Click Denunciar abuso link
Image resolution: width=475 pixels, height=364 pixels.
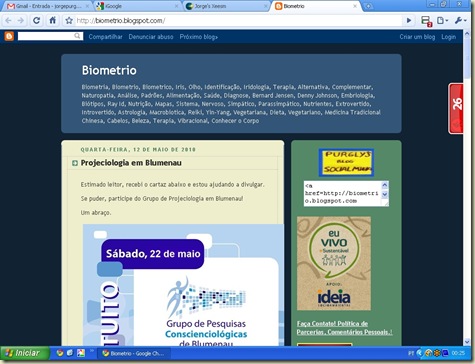tap(151, 37)
